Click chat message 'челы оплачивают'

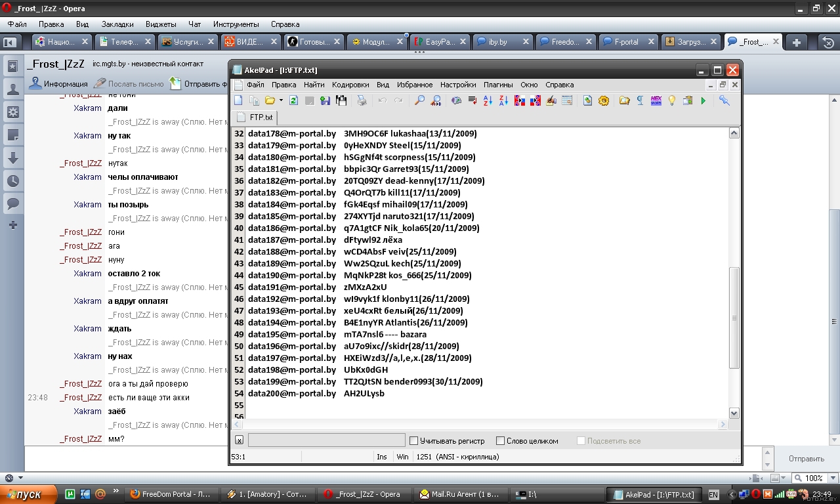tap(143, 177)
